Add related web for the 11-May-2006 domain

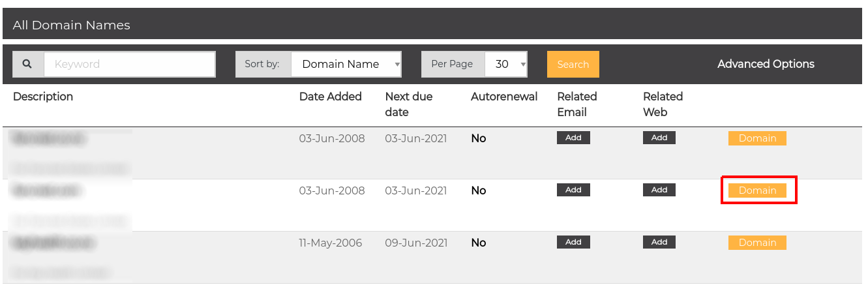(659, 242)
